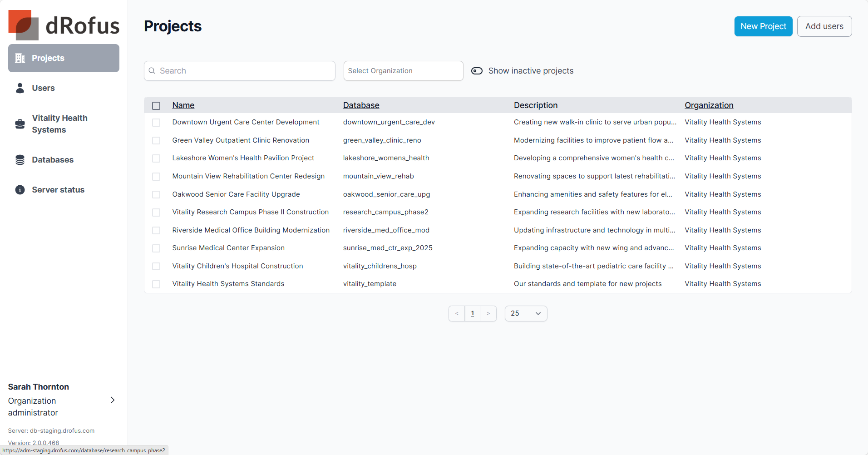The width and height of the screenshot is (868, 455).
Task: Click the Add users button
Action: coord(824,26)
